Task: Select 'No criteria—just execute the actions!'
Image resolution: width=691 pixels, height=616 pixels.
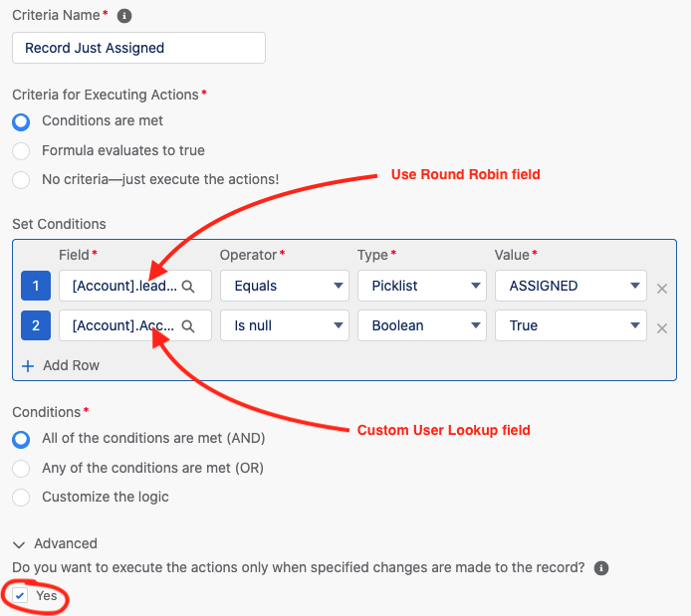Action: pos(21,180)
